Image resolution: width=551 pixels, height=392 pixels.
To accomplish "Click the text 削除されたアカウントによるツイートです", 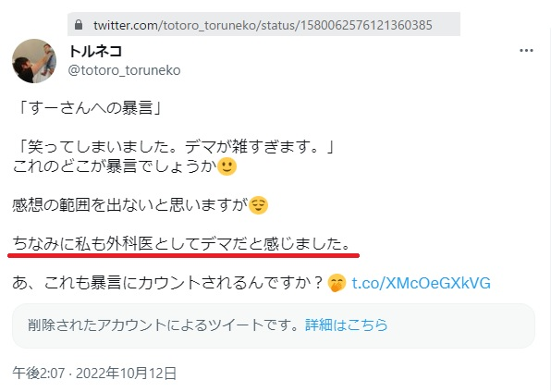I will tap(164, 325).
